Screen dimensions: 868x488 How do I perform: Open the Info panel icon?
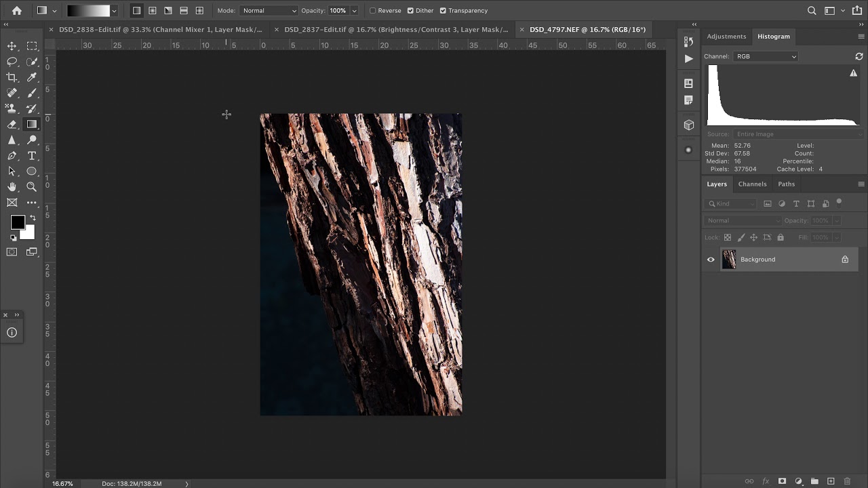[x=12, y=332]
